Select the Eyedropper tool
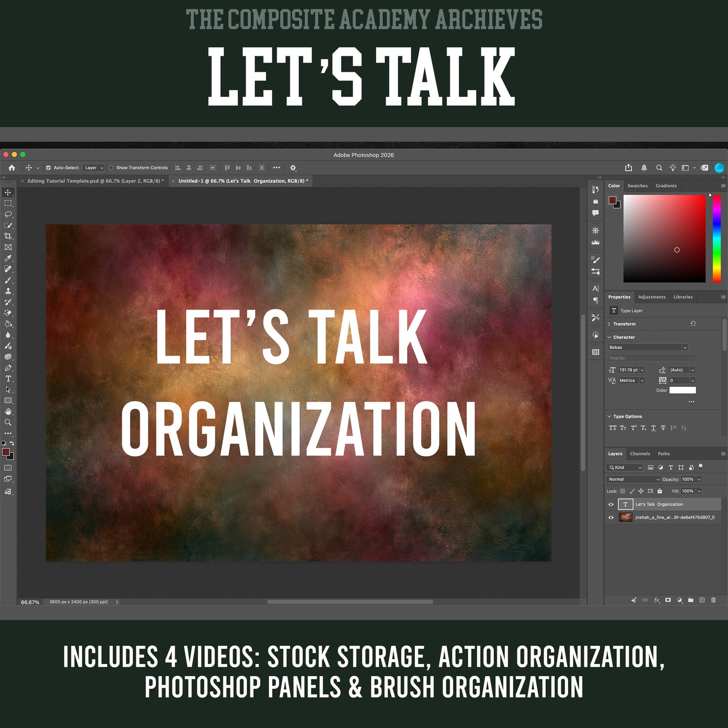Image resolution: width=728 pixels, height=728 pixels. point(8,258)
